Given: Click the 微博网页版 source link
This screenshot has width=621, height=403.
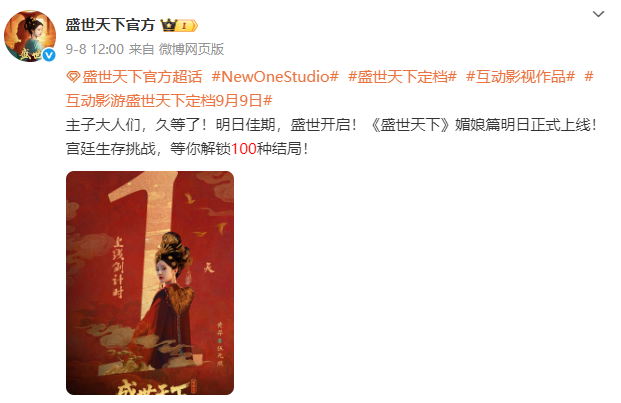Looking at the screenshot, I should [191, 49].
